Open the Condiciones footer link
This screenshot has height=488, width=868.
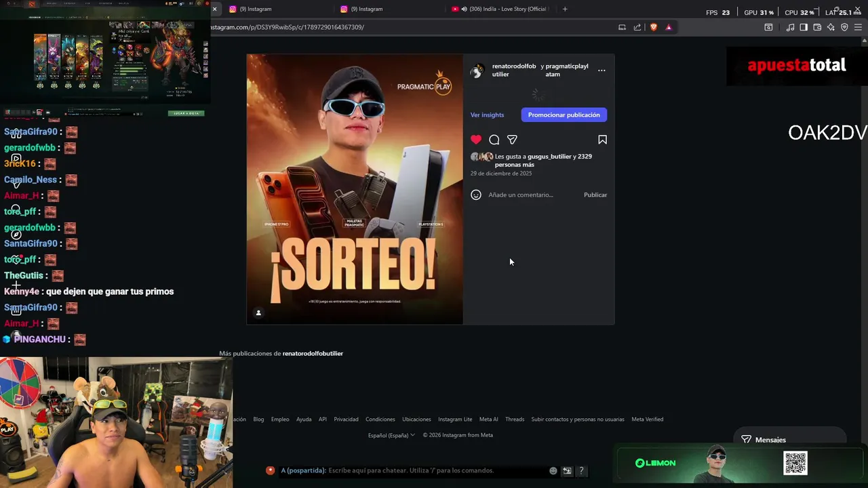380,419
